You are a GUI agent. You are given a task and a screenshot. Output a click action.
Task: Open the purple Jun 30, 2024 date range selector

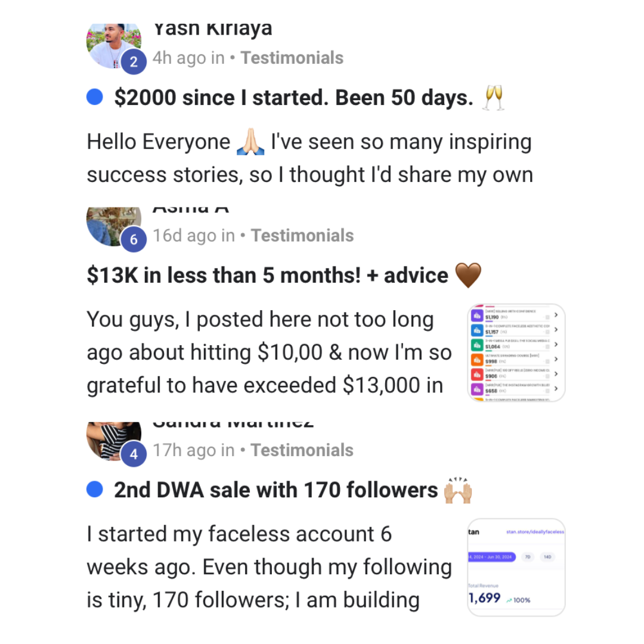[x=491, y=557]
